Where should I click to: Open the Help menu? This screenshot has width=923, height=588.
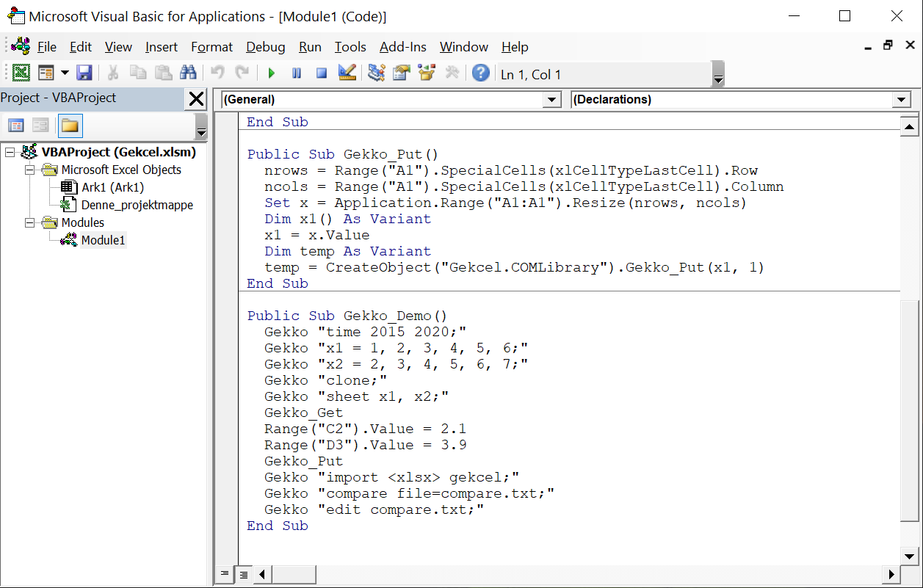(x=515, y=47)
